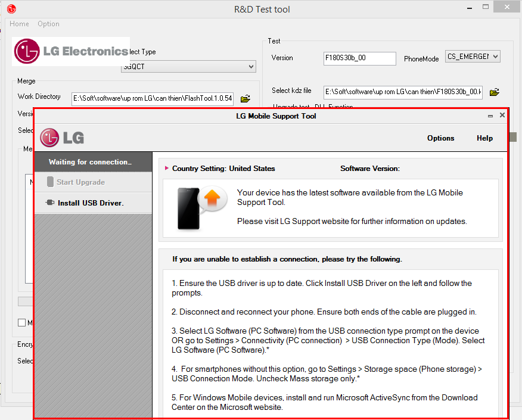Viewport: 522px width, 420px height.
Task: Open Options in LG Mobile Support Tool
Action: [440, 138]
